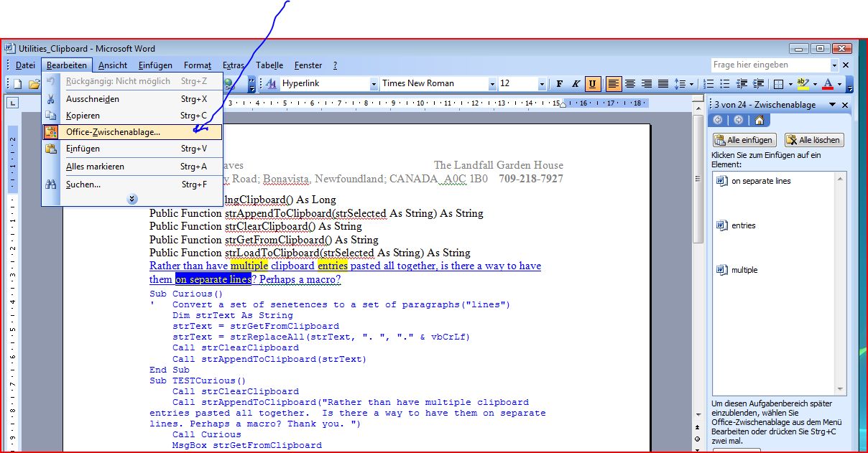This screenshot has height=453, width=868.
Task: Click the Ausschneiden scissors icon
Action: coord(51,99)
